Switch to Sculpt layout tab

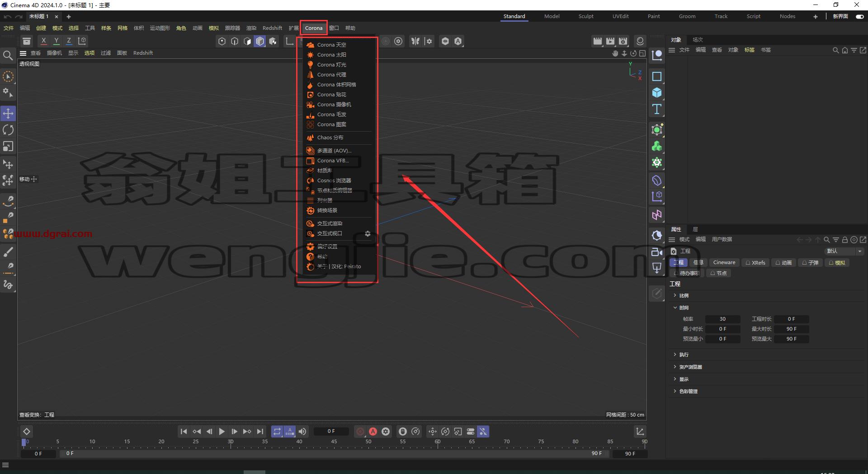[x=586, y=16]
